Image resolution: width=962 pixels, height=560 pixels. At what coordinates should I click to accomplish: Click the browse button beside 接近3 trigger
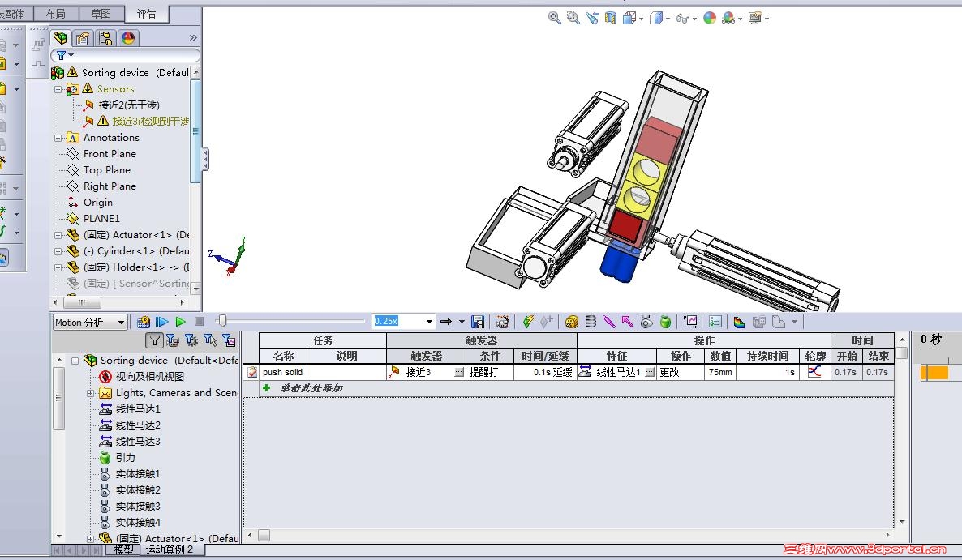point(459,373)
